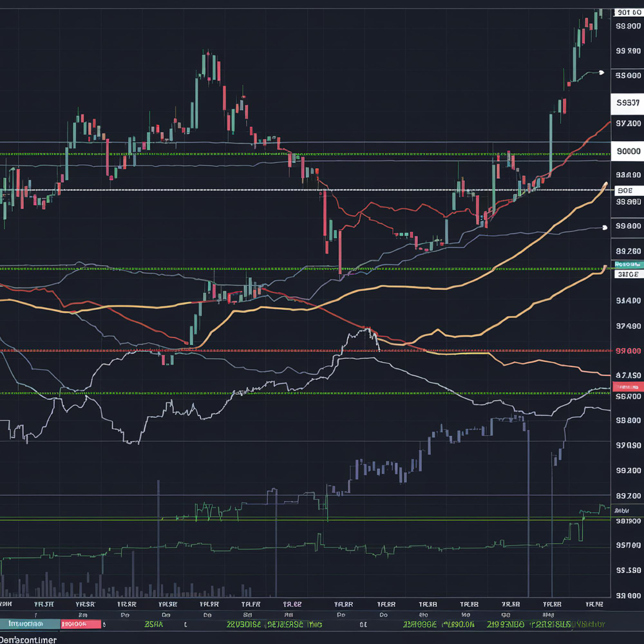Select the orange line endpoint at white dashed line
Image resolution: width=644 pixels, height=644 pixels.
coord(605,184)
